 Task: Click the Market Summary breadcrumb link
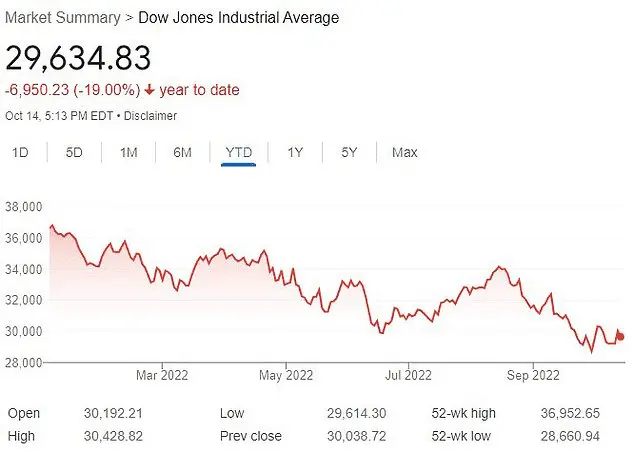pos(61,18)
